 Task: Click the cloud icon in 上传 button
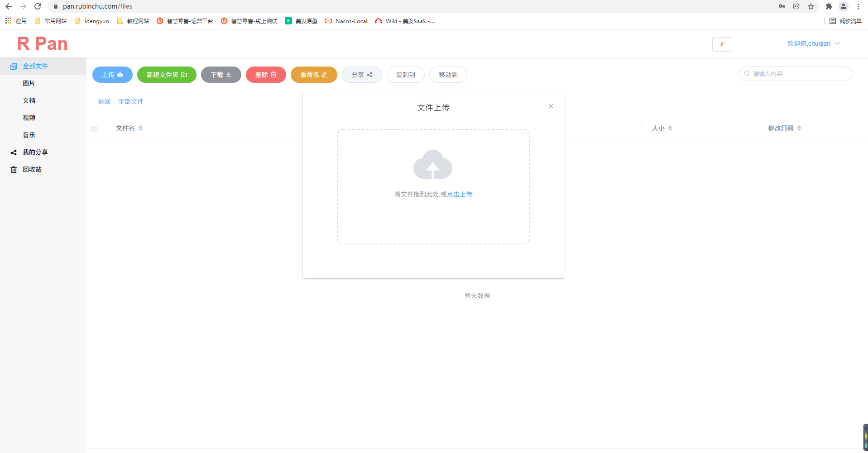pyautogui.click(x=120, y=75)
